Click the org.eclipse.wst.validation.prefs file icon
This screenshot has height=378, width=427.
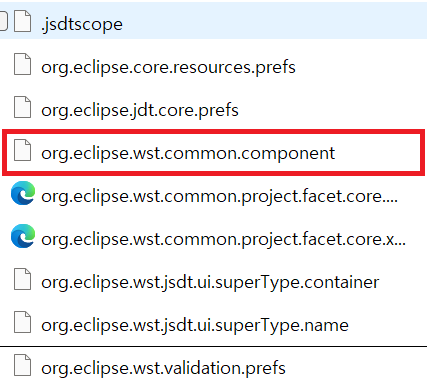pos(23,365)
